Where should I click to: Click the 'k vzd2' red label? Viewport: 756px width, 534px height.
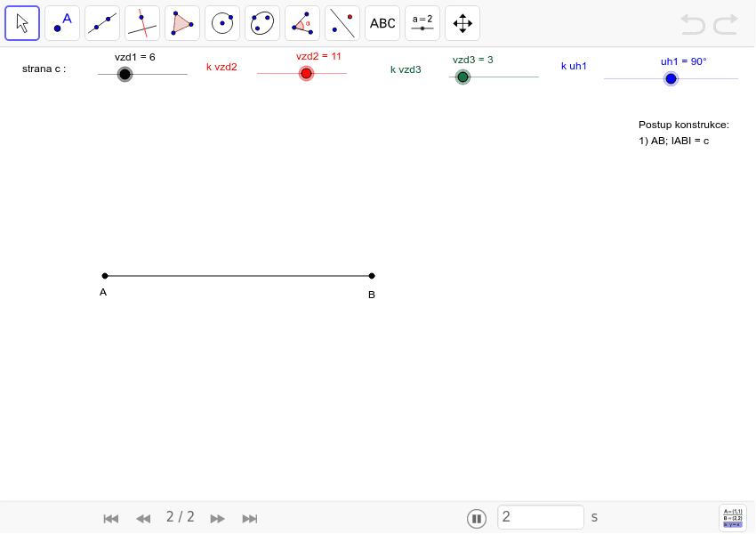click(221, 67)
